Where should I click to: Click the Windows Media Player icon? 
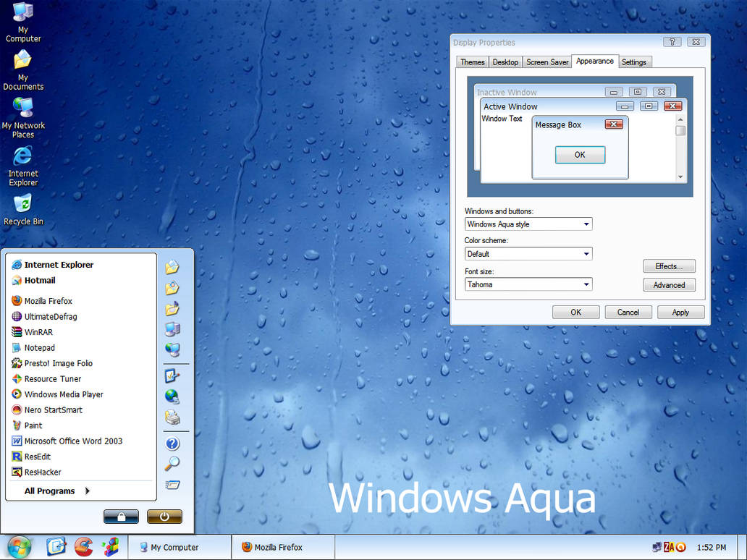[x=17, y=394]
